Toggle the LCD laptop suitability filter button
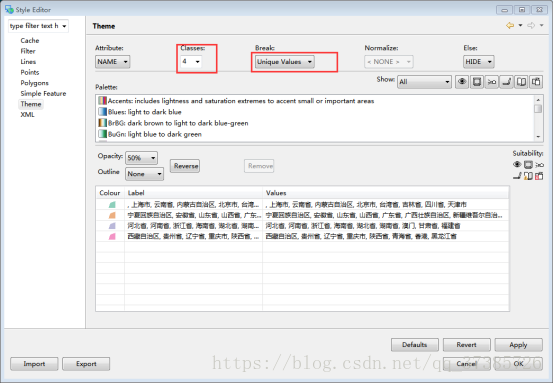The image size is (553, 383). [506, 82]
